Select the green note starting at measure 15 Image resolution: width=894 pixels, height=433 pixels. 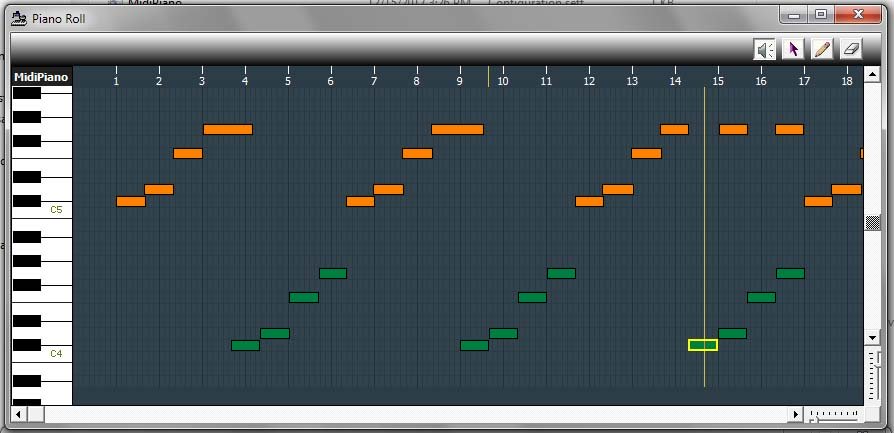tap(733, 333)
